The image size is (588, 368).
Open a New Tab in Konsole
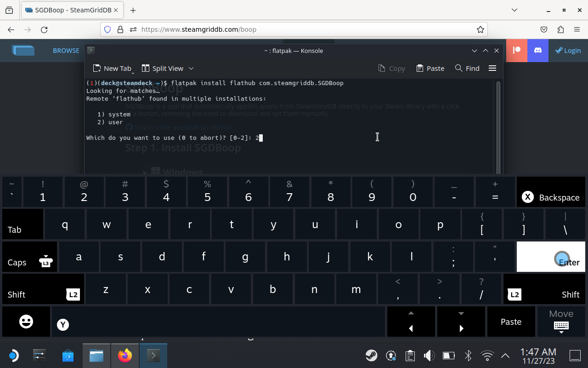[112, 68]
